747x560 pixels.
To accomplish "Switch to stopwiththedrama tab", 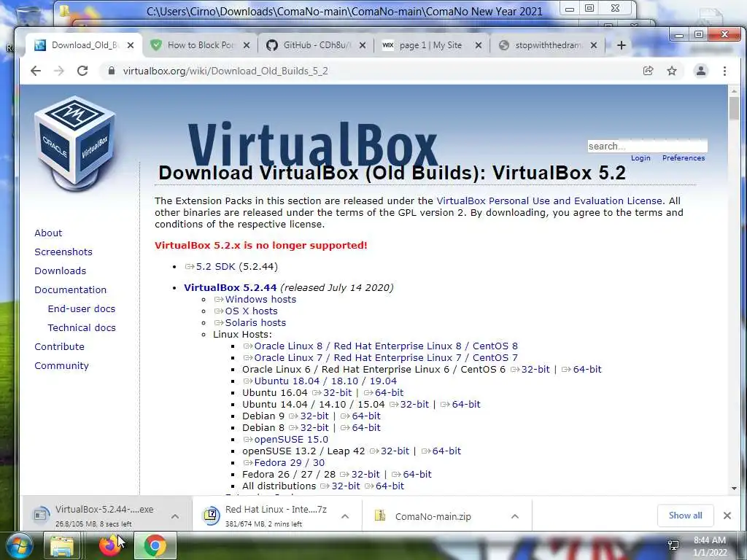I will (x=547, y=45).
